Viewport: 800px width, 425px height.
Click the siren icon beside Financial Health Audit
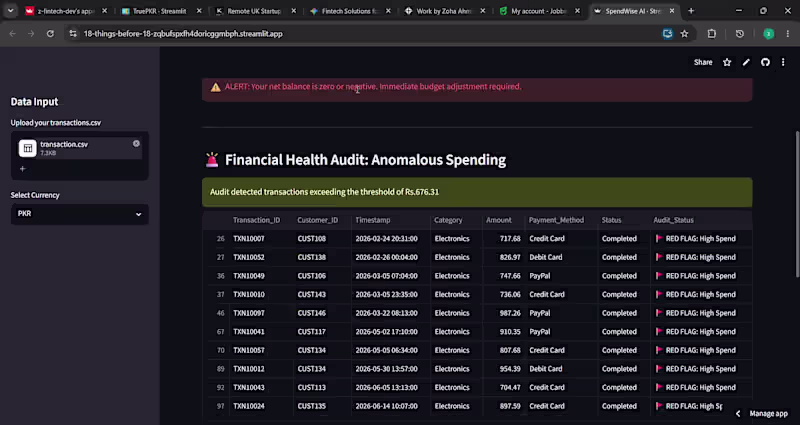[212, 160]
